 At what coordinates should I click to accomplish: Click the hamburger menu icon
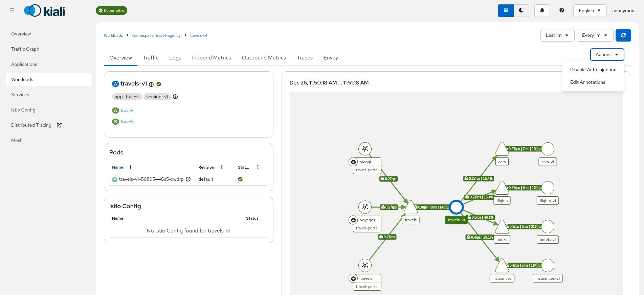pos(12,10)
